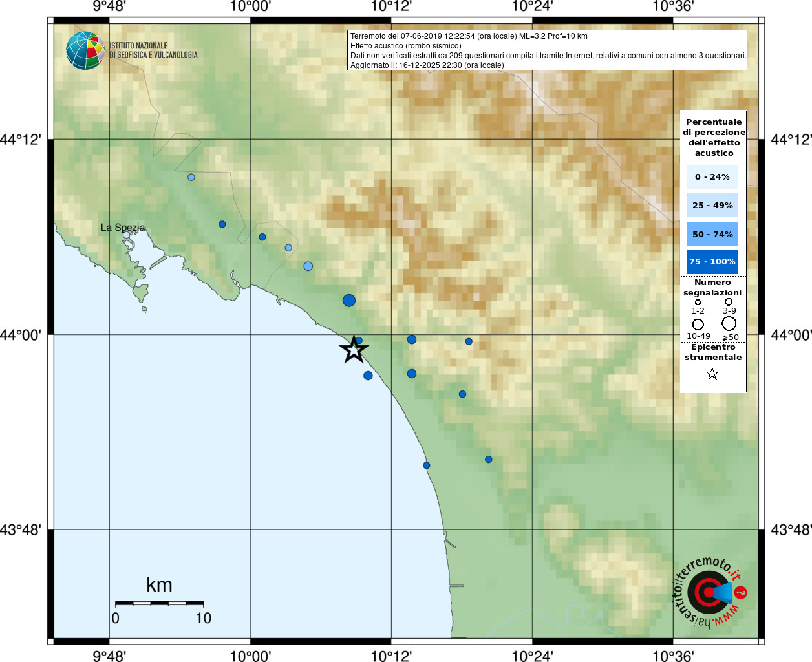Click the star symbol in the legend
The width and height of the screenshot is (812, 662).
pyautogui.click(x=712, y=374)
